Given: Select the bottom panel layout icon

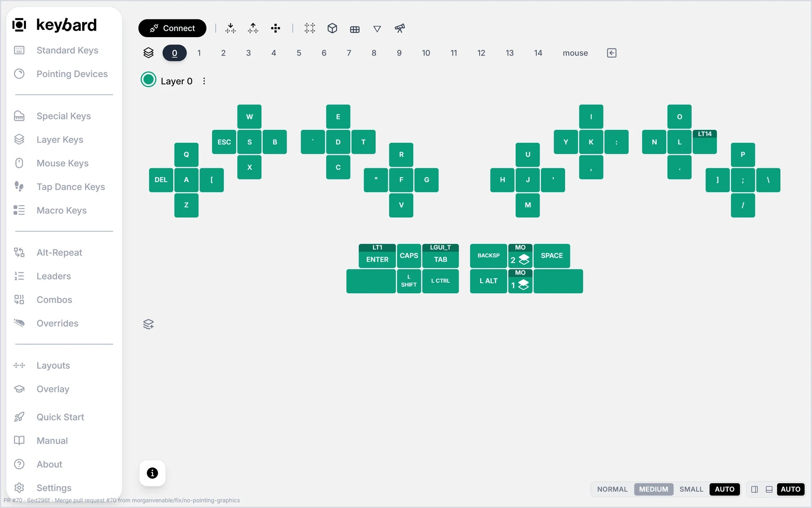Looking at the screenshot, I should click(769, 489).
